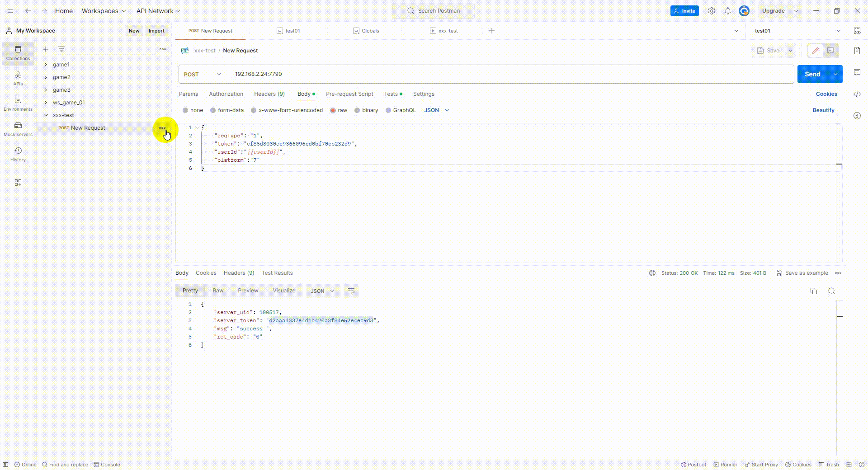Open collections panel more options ellipsis

tap(163, 49)
